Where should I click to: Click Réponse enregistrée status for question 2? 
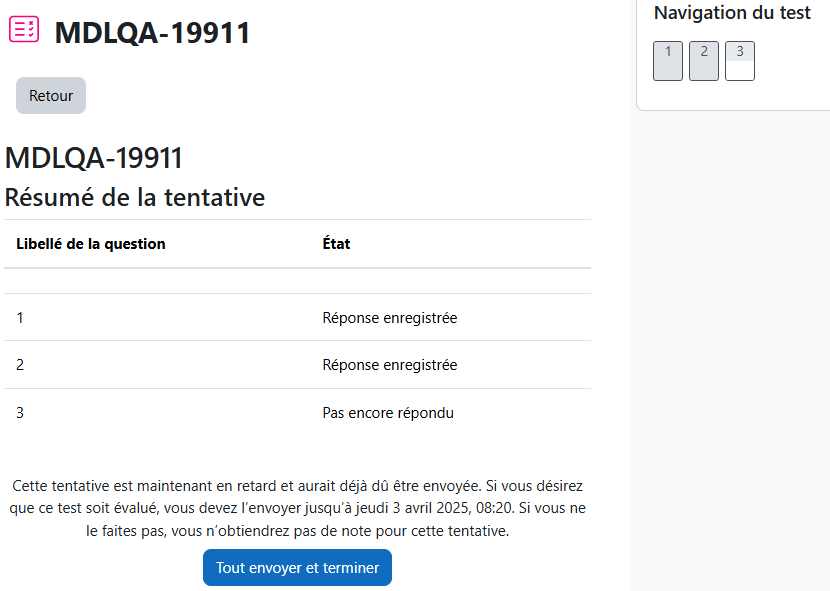pos(390,365)
